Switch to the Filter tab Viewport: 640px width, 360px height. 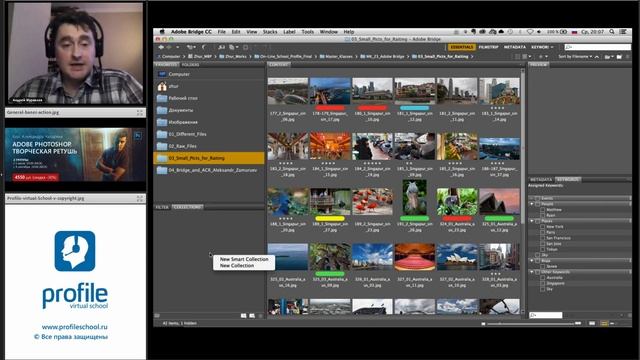[x=162, y=207]
